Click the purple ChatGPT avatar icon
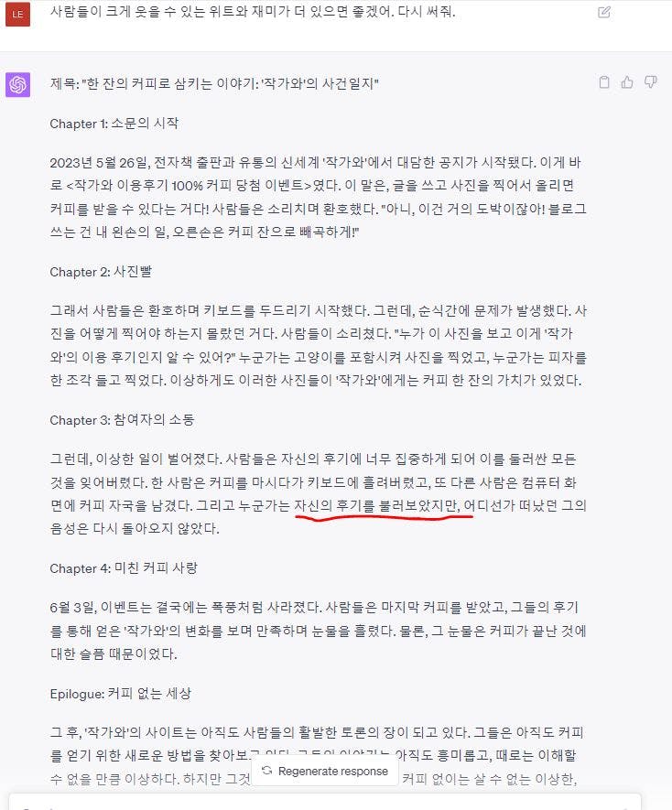Viewport: 672px width, 810px height. click(17, 84)
